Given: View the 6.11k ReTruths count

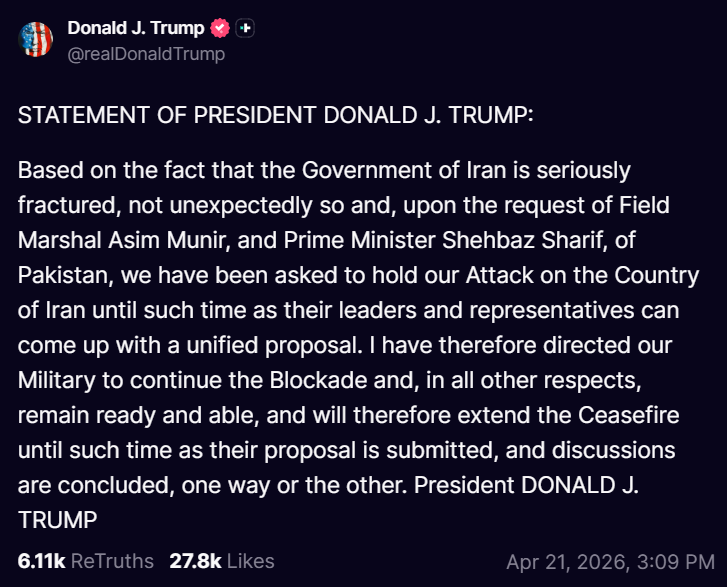Looking at the screenshot, I should pyautogui.click(x=41, y=561).
